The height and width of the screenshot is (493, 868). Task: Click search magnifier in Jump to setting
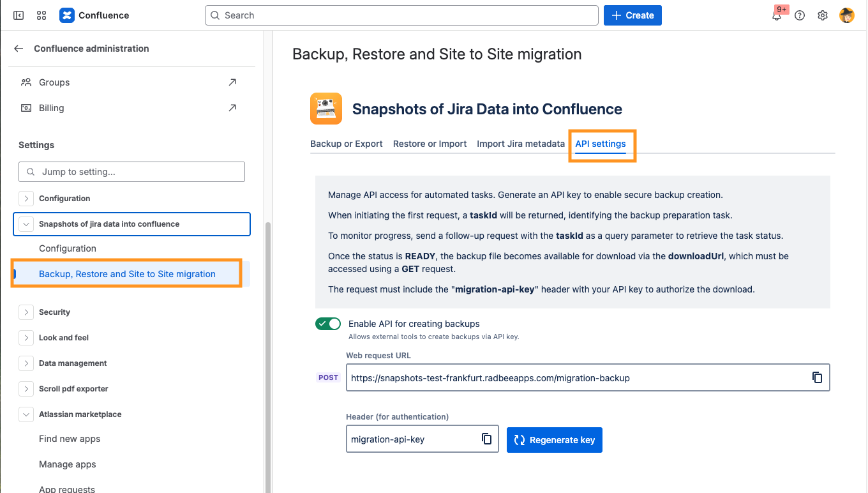tap(31, 172)
